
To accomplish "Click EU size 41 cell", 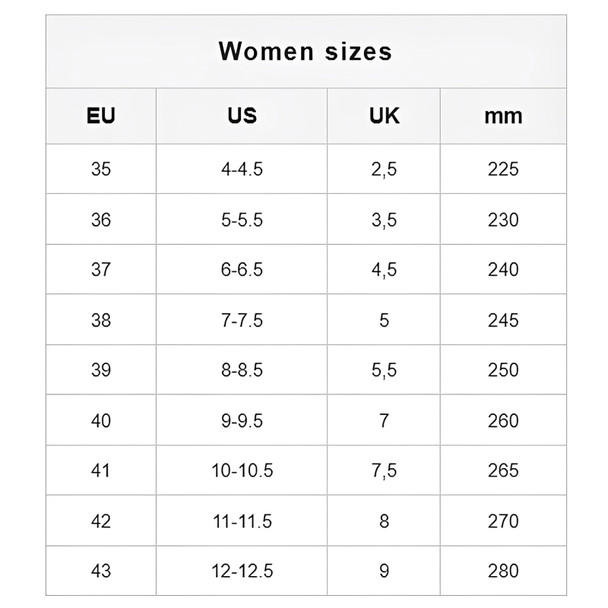I will tap(101, 470).
